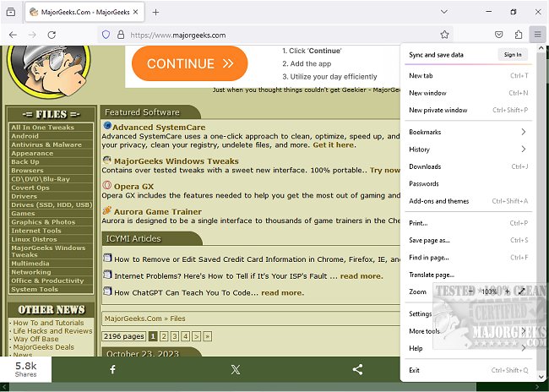549x392 pixels.
Task: Open the MajorGeeks Deals link
Action: pyautogui.click(x=43, y=347)
